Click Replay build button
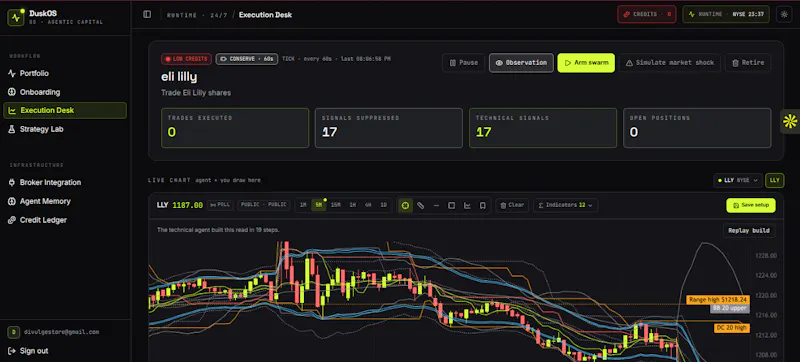Viewport: 800px width, 362px height. point(749,230)
